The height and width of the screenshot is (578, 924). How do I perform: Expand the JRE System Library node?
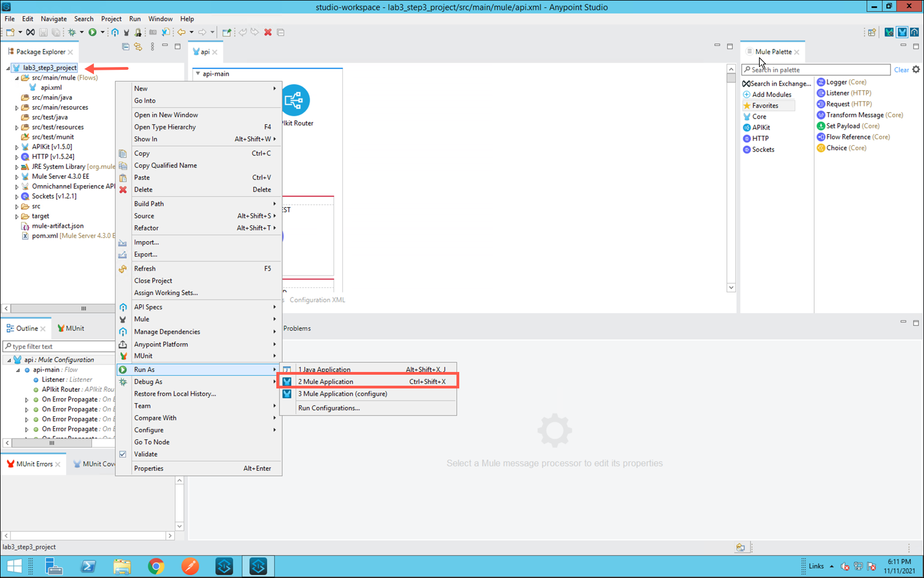pyautogui.click(x=17, y=167)
